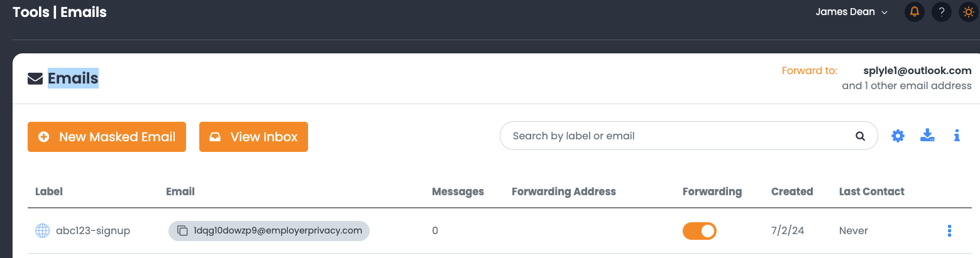Viewport: 980px width, 258px height.
Task: Sort by the Created column header
Action: (792, 191)
